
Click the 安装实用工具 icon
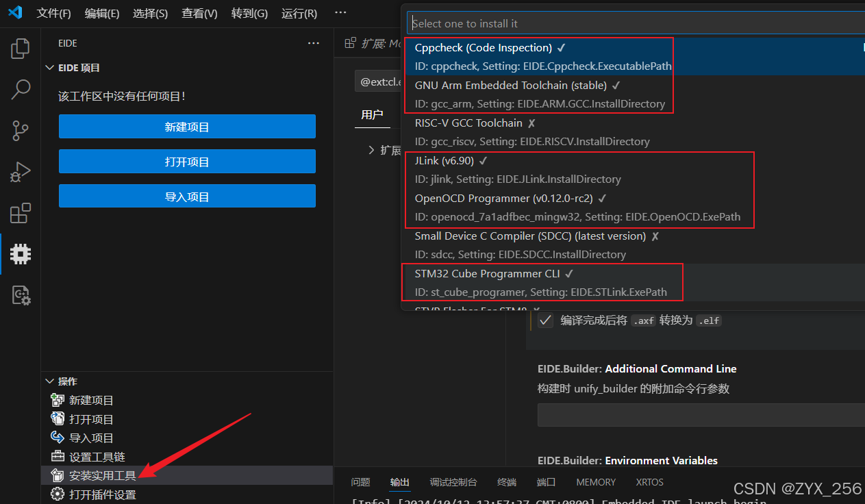58,475
